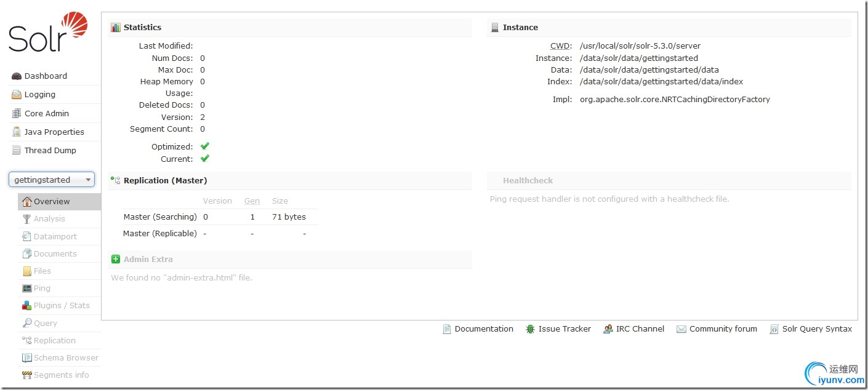Click the Replication (Master) header icon
868x390 pixels.
pyautogui.click(x=116, y=181)
